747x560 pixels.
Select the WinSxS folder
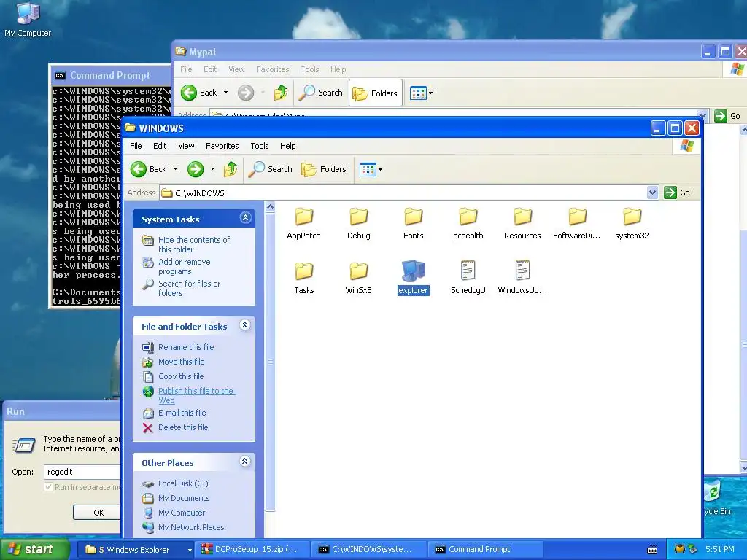(x=358, y=279)
